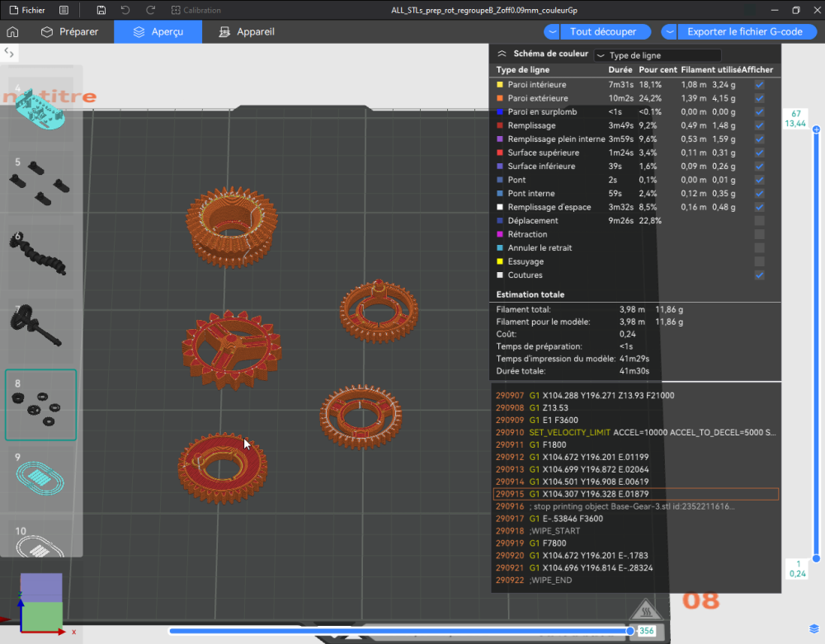
Task: Click the Tout découper button
Action: (604, 32)
